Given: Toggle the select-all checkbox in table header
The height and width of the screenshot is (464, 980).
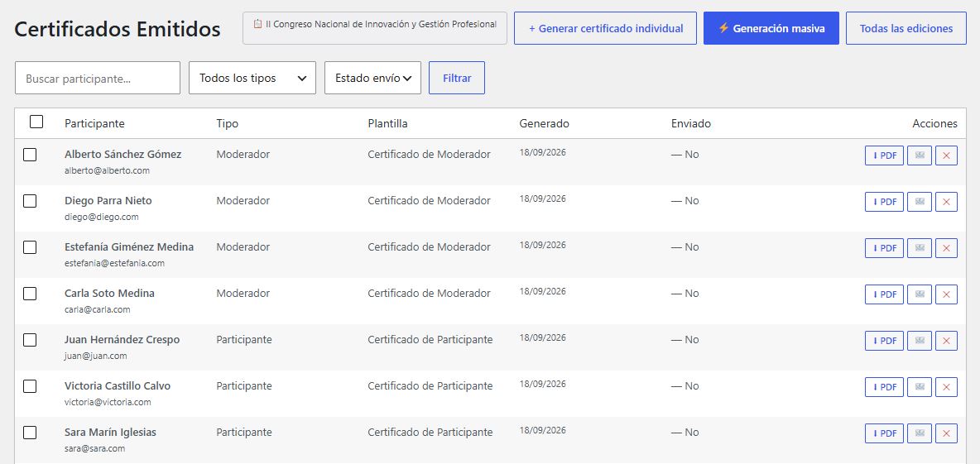Looking at the screenshot, I should [36, 122].
